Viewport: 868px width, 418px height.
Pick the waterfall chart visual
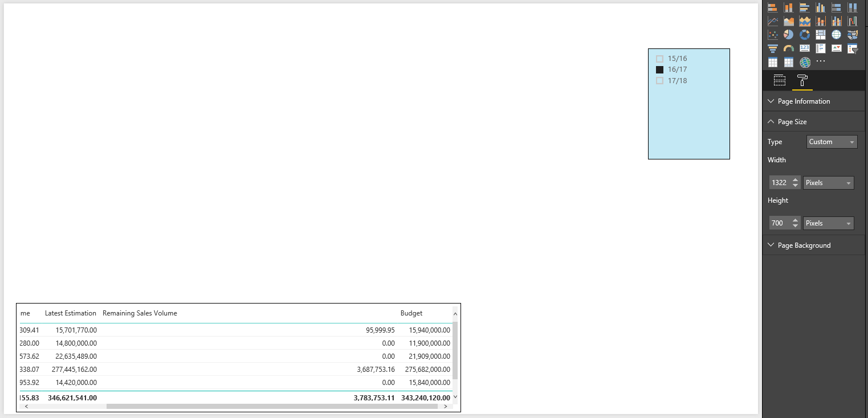coord(853,21)
